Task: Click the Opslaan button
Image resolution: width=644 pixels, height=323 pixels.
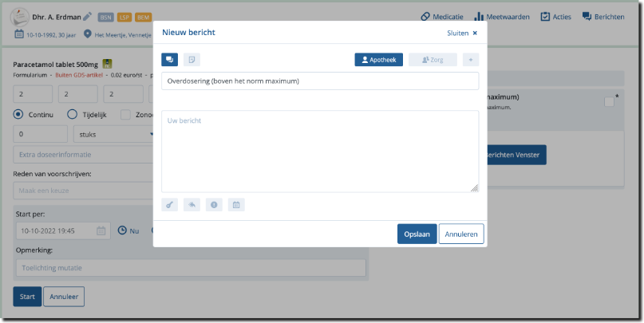Action: click(417, 234)
